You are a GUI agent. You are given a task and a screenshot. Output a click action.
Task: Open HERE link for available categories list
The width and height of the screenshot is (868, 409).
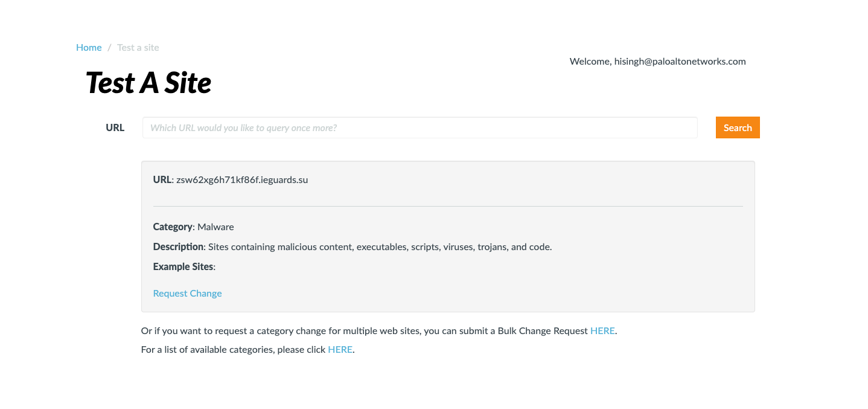click(x=340, y=349)
